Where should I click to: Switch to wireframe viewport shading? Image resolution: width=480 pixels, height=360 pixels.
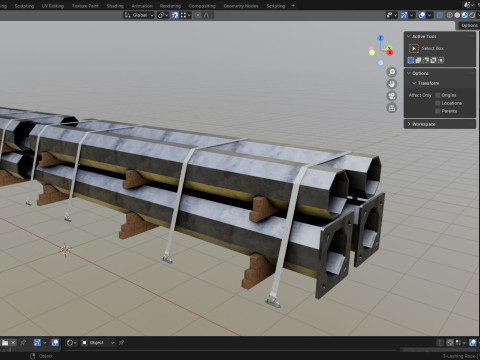[450, 15]
